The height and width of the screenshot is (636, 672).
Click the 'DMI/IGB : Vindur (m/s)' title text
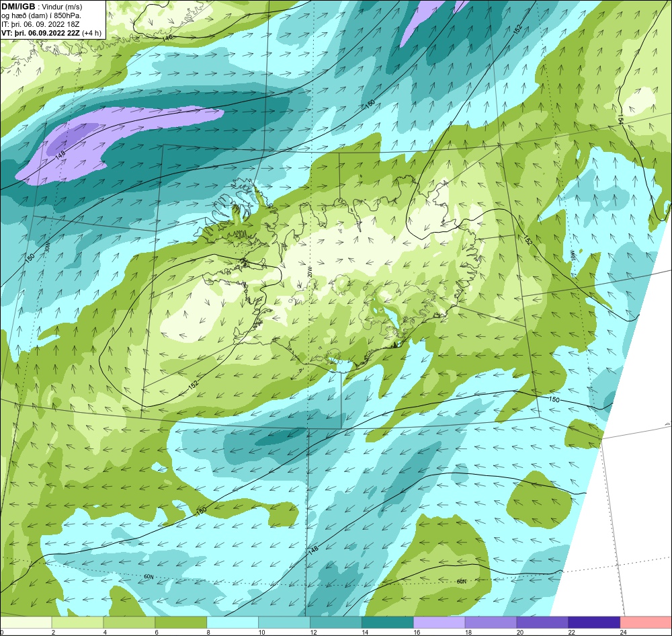pyautogui.click(x=42, y=7)
